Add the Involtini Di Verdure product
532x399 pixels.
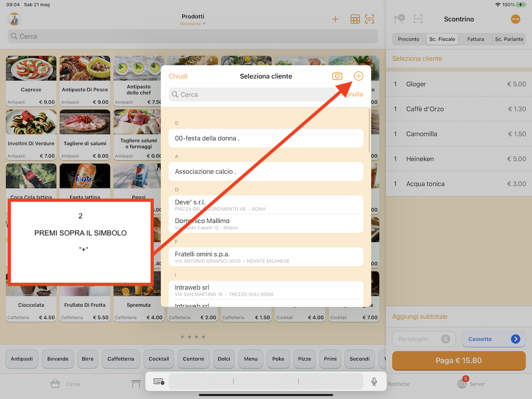coord(31,135)
